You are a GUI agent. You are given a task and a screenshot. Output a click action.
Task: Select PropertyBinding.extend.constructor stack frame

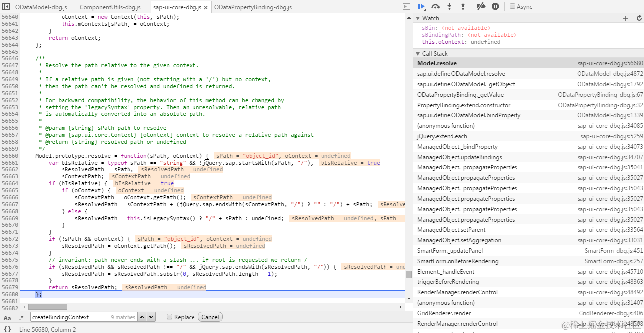tap(528, 105)
